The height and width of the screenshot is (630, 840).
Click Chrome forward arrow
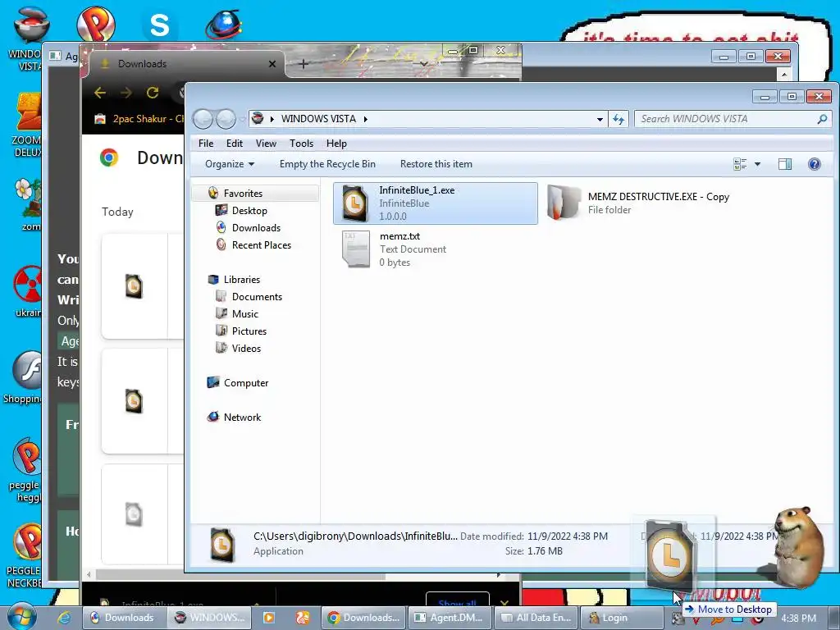(126, 93)
